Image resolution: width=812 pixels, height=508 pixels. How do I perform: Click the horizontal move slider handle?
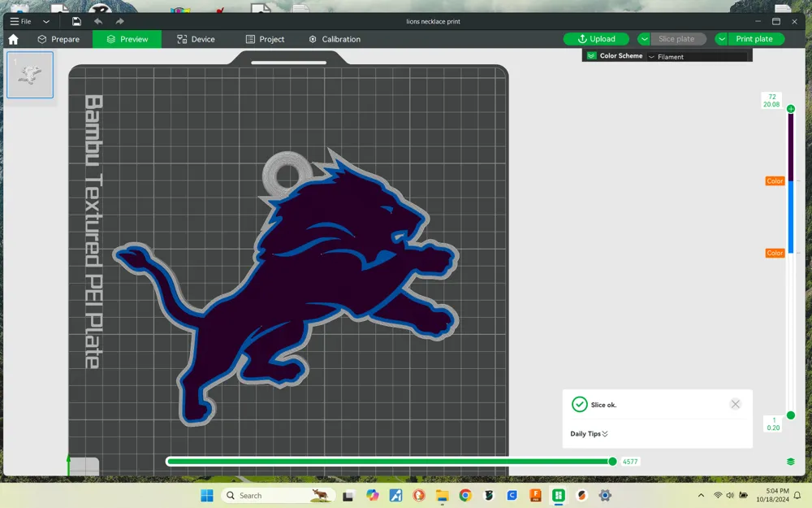click(612, 462)
